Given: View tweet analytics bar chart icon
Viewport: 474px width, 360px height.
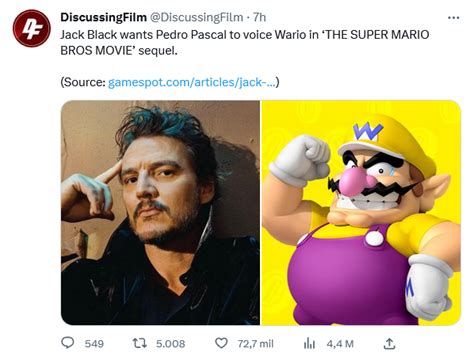Looking at the screenshot, I should coord(309,343).
